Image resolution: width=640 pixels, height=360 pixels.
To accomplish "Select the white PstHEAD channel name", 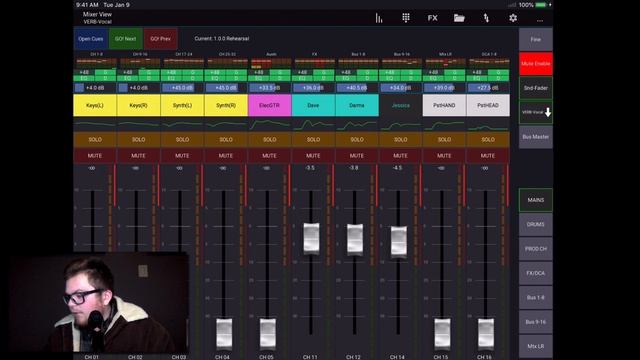I will [x=488, y=105].
